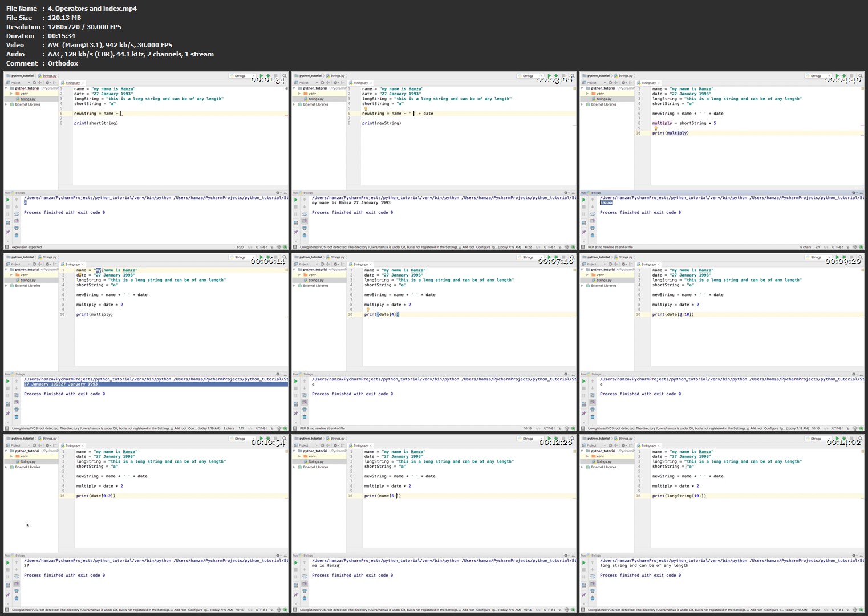Open the thumbnail stamped 00:03:08
Image resolution: width=868 pixels, height=616 pixels.
pos(434,161)
